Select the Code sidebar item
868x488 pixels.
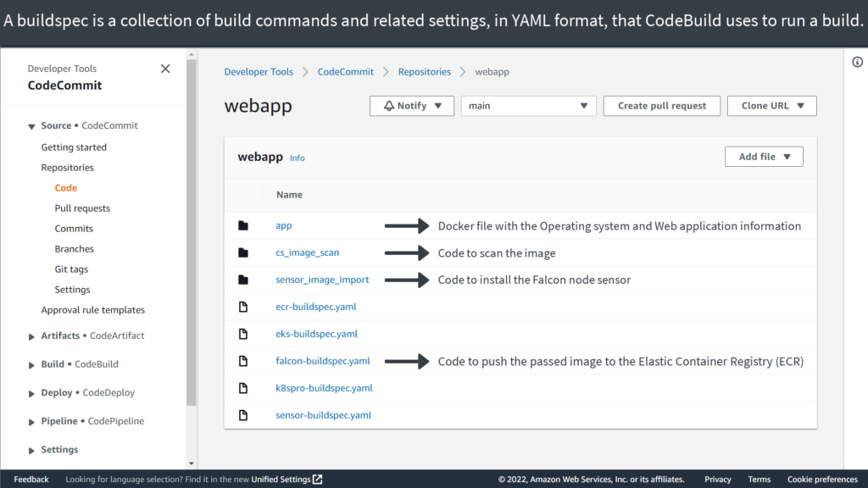click(x=66, y=188)
